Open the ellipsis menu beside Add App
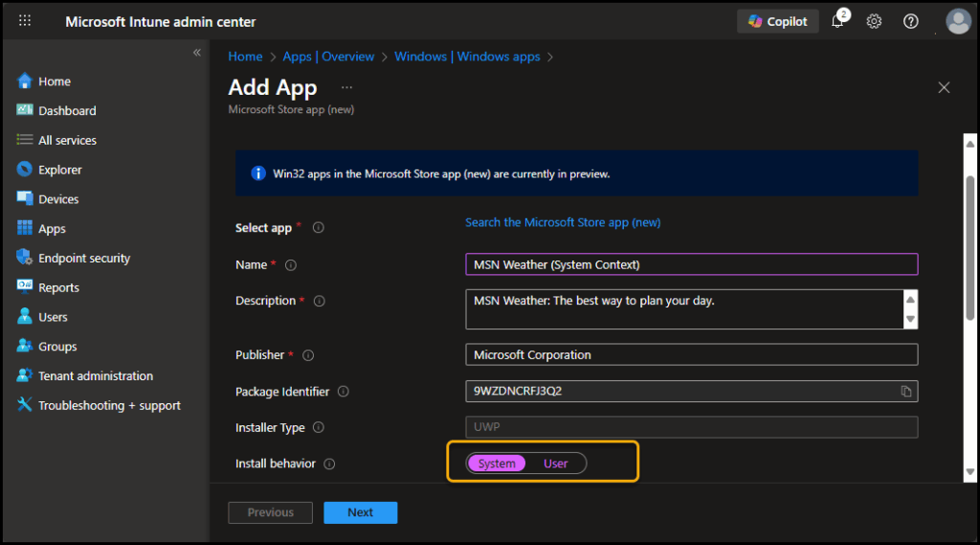 point(346,87)
